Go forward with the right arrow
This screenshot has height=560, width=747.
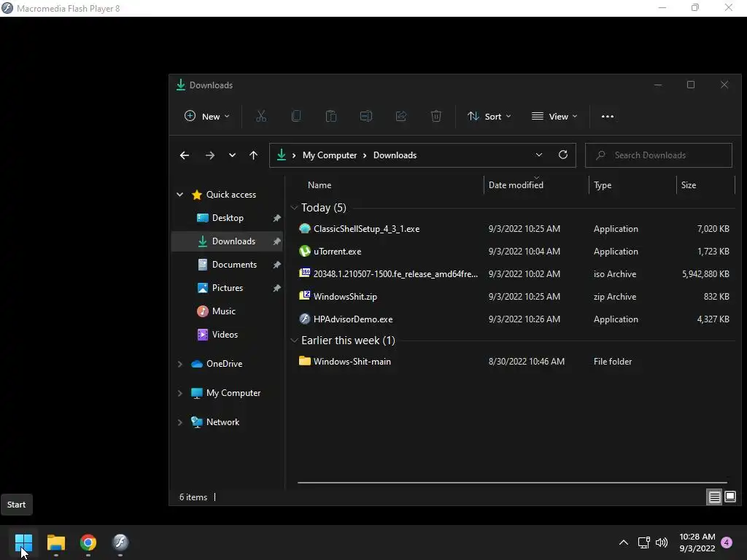click(209, 155)
